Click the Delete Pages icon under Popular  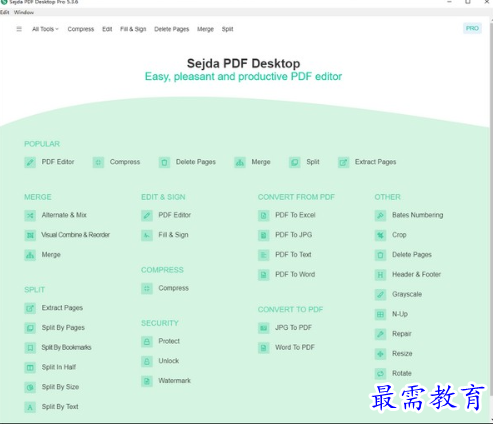click(x=164, y=162)
